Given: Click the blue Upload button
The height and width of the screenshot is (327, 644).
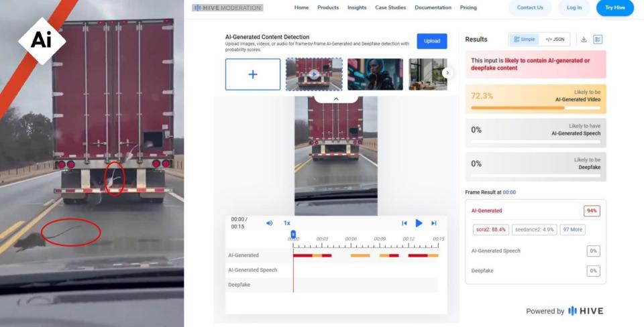Looking at the screenshot, I should [431, 41].
